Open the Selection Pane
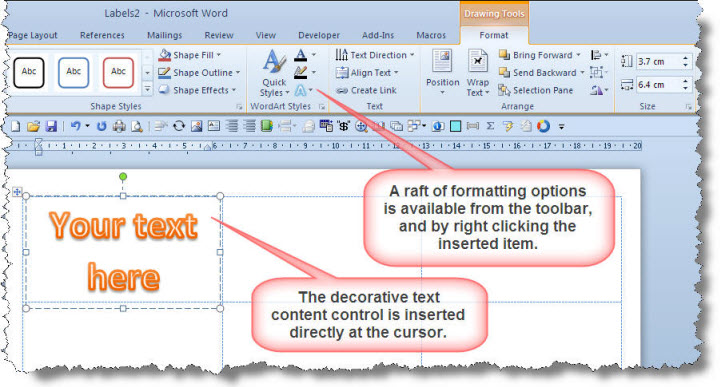 [536, 90]
